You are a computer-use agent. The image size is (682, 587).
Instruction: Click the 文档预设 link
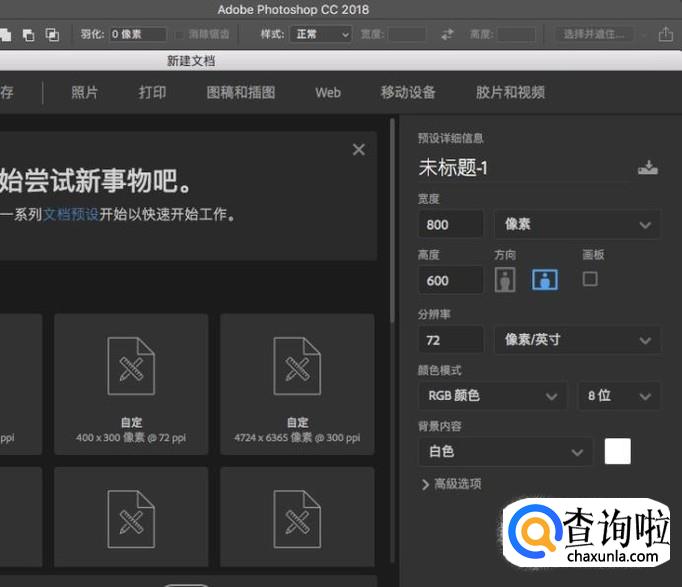(71, 214)
